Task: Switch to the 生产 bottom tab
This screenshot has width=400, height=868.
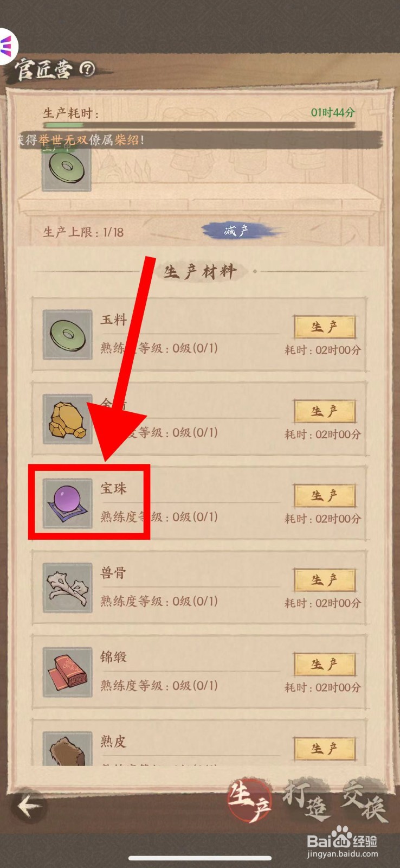Action: [249, 801]
